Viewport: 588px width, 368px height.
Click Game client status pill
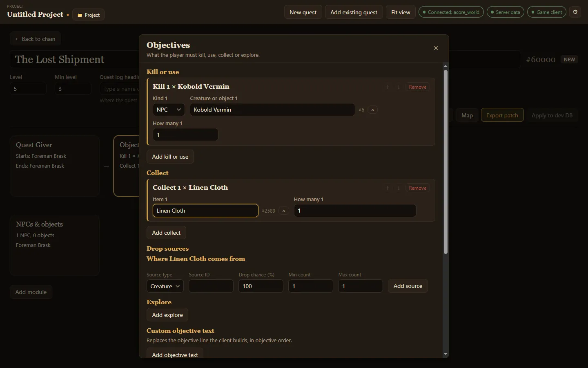click(547, 12)
